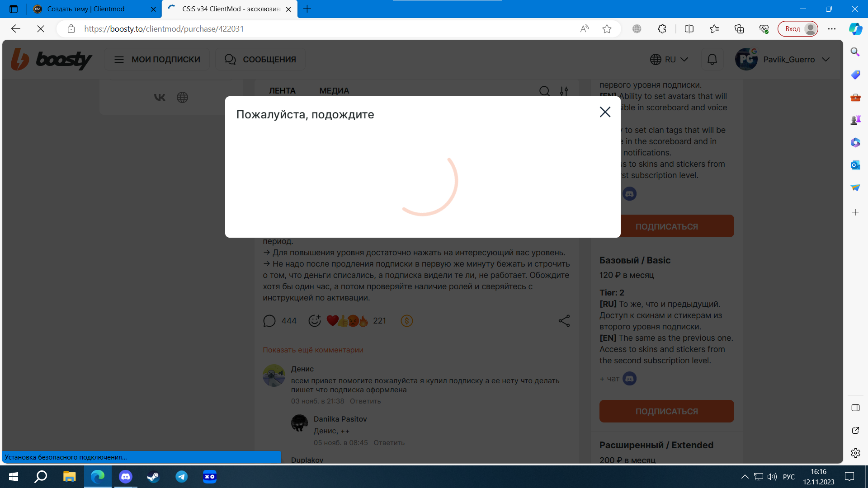Open the VK social link icon
The height and width of the screenshot is (488, 868).
click(x=160, y=97)
